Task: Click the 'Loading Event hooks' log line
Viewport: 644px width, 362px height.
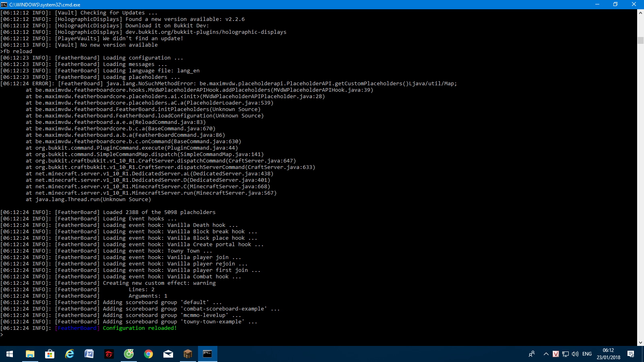Action: click(x=140, y=219)
